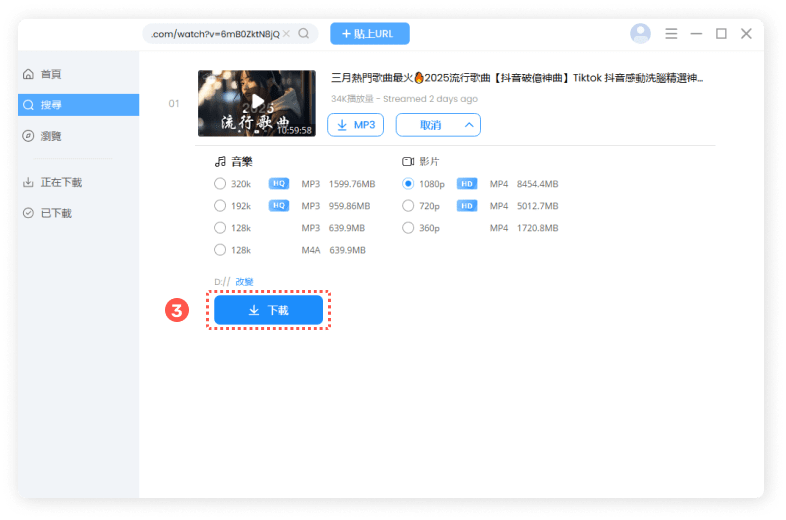Select 128k M4A audio quality
Screen dimensions: 786x520
(x=220, y=250)
